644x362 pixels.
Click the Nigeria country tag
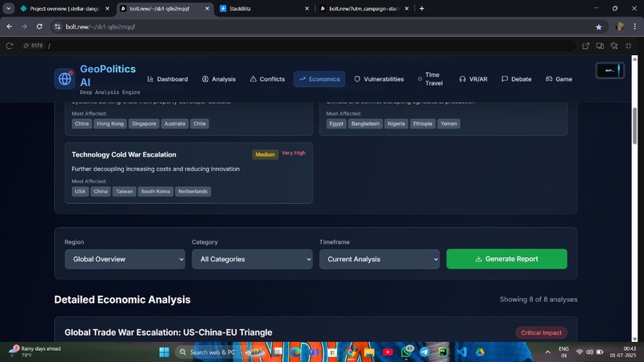[396, 124]
